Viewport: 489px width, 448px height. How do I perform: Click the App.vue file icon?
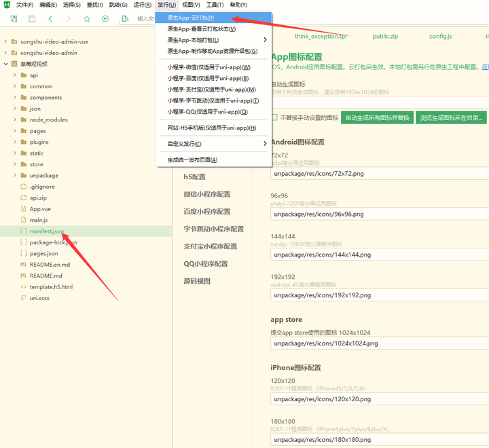[23, 208]
